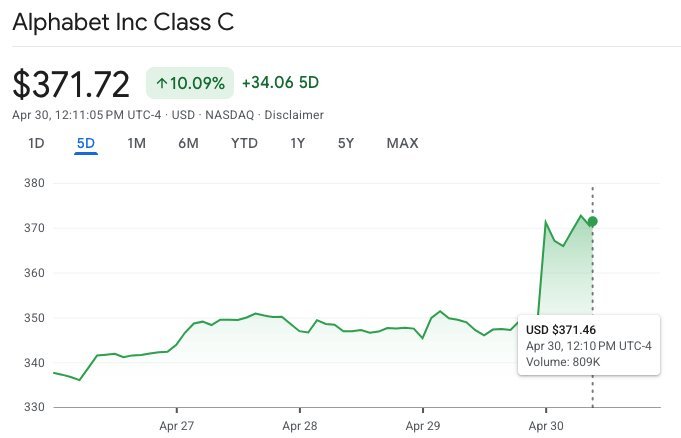Click the +34.06 5D change text
681x438 pixels.
click(x=280, y=83)
